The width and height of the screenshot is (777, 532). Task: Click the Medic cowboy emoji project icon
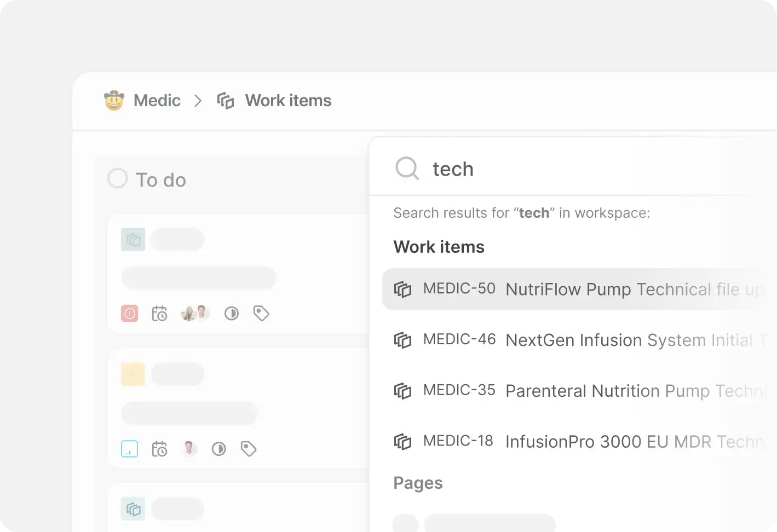pos(114,101)
